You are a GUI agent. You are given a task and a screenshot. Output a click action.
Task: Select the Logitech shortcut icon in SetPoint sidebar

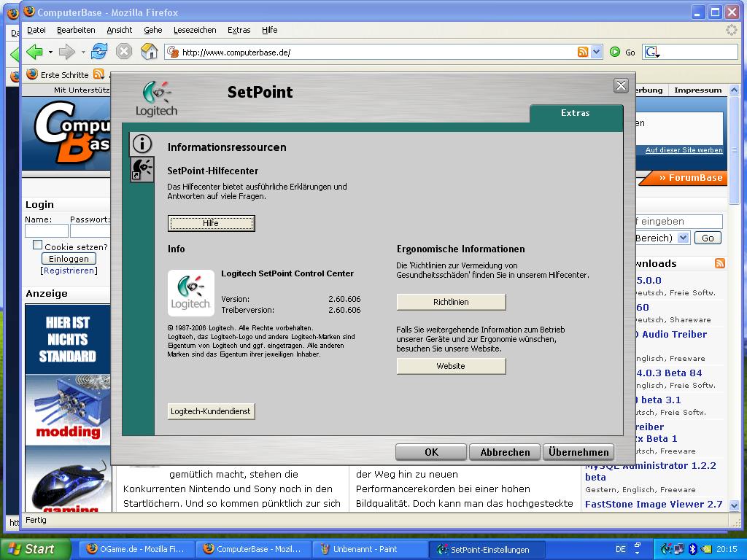(142, 169)
